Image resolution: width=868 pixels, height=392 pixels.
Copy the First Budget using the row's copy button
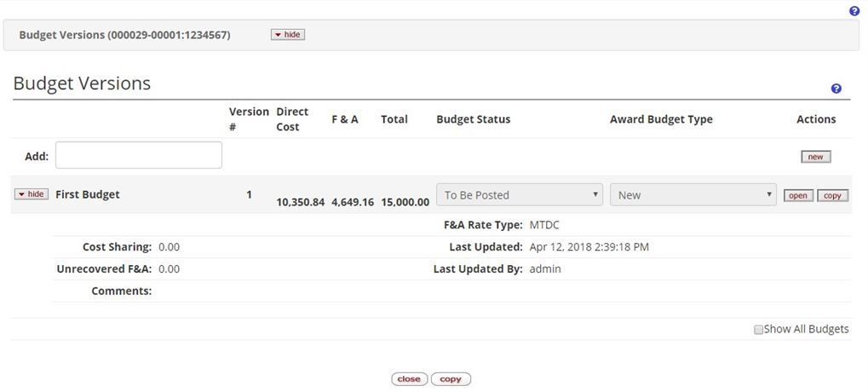832,196
